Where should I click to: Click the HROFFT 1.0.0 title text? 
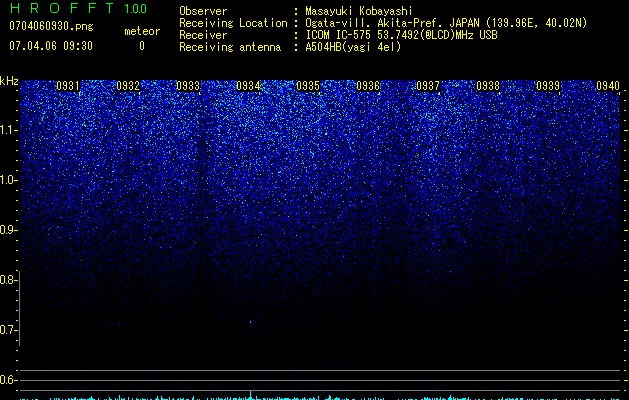tap(78, 8)
